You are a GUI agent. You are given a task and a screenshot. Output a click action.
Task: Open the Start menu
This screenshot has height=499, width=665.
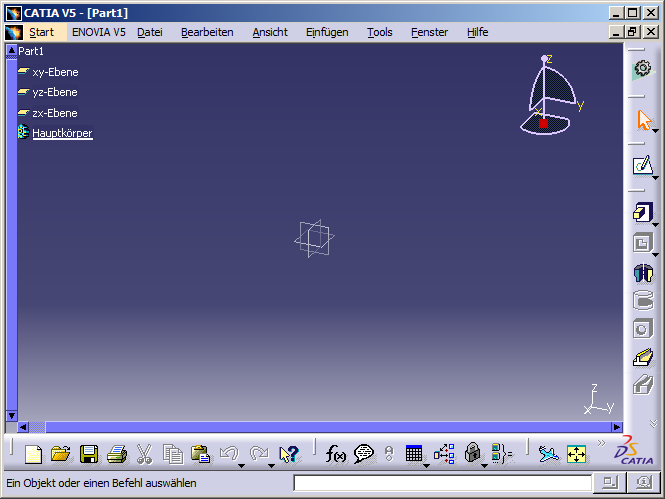42,32
